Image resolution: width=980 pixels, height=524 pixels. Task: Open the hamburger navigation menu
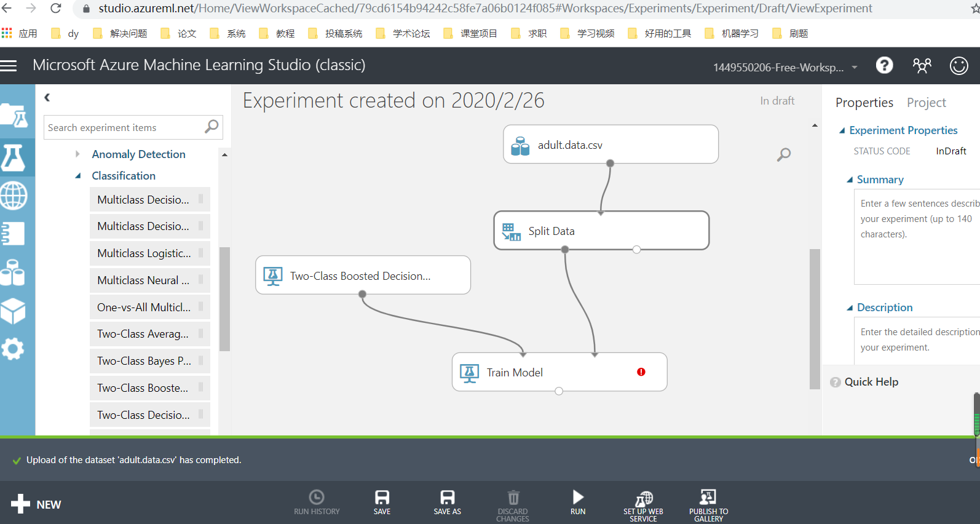pos(9,65)
